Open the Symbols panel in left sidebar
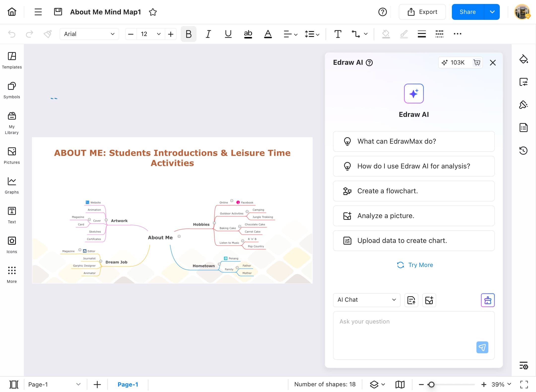The height and width of the screenshot is (392, 536). click(x=12, y=90)
